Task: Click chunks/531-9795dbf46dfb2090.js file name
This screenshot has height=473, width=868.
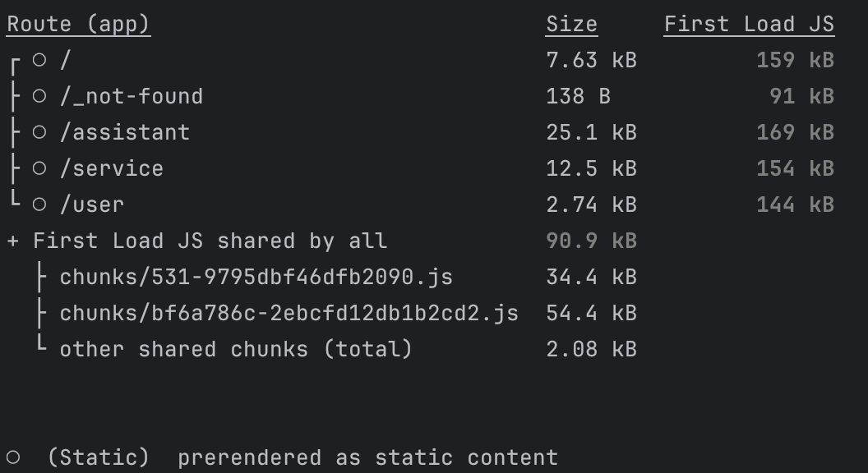Action: click(256, 277)
